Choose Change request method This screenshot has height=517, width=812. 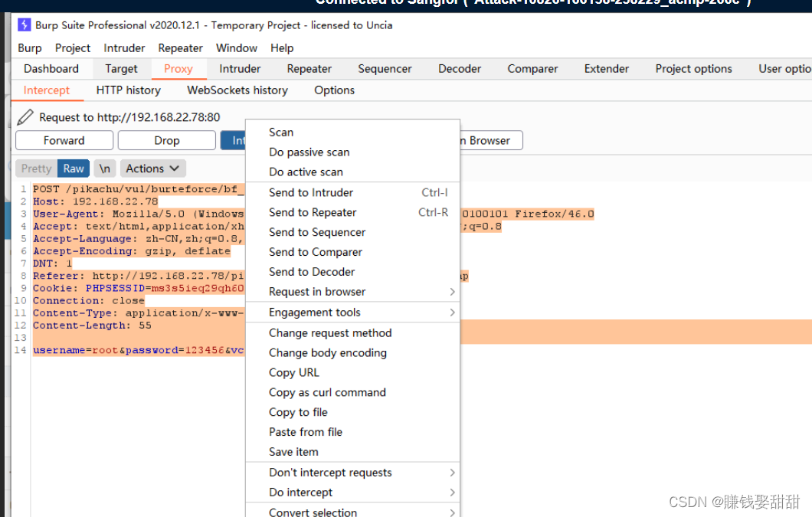(x=352, y=333)
